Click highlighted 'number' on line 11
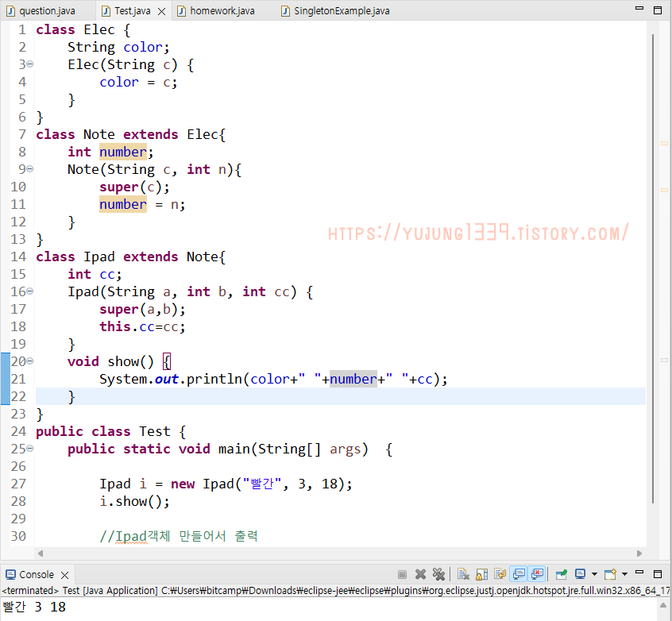This screenshot has height=621, width=672. pos(123,204)
